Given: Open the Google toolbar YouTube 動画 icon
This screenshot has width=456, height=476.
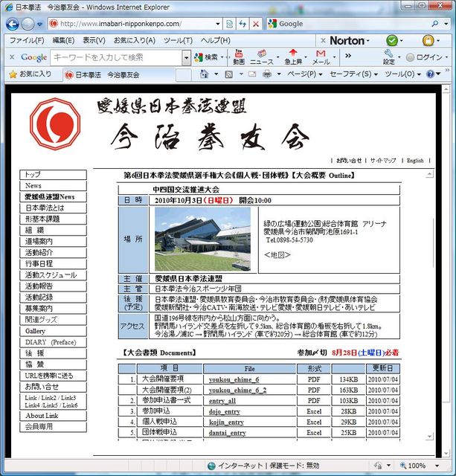Looking at the screenshot, I should click(238, 57).
